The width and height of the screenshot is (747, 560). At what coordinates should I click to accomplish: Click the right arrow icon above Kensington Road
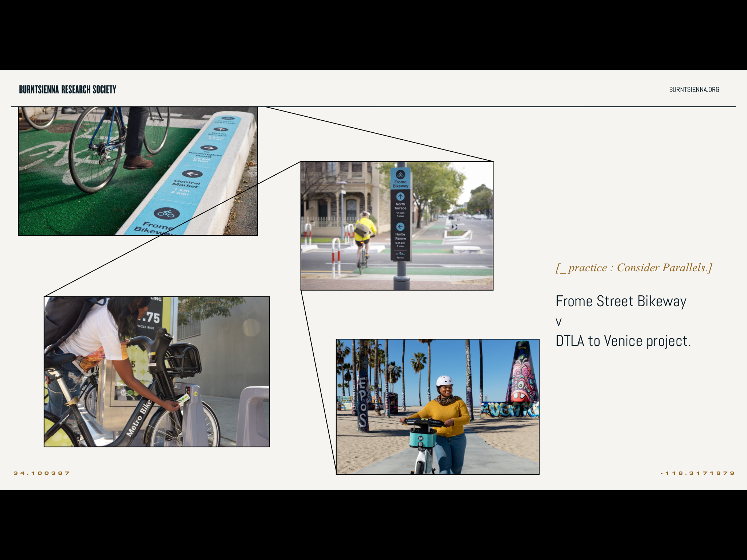pos(209,148)
